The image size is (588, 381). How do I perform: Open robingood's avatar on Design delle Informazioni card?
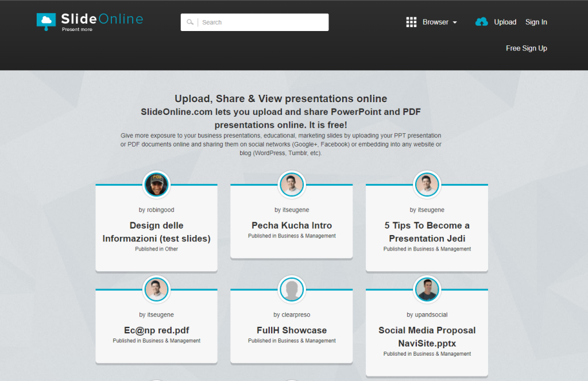(156, 184)
